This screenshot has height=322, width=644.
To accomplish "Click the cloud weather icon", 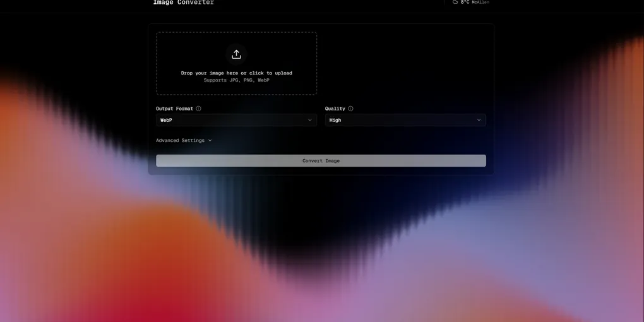I will [x=455, y=2].
